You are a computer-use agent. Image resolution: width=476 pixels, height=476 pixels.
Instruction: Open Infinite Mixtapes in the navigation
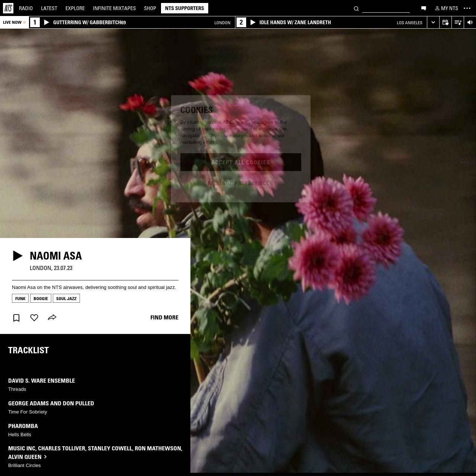[x=114, y=8]
